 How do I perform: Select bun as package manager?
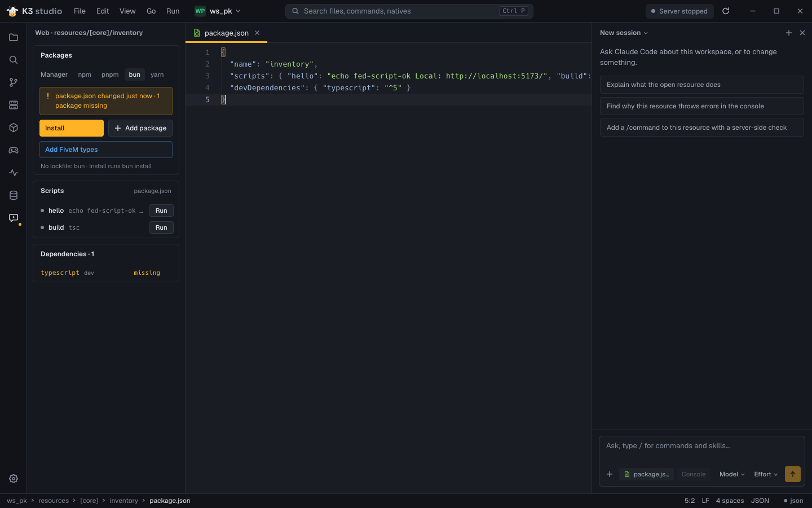(x=135, y=75)
